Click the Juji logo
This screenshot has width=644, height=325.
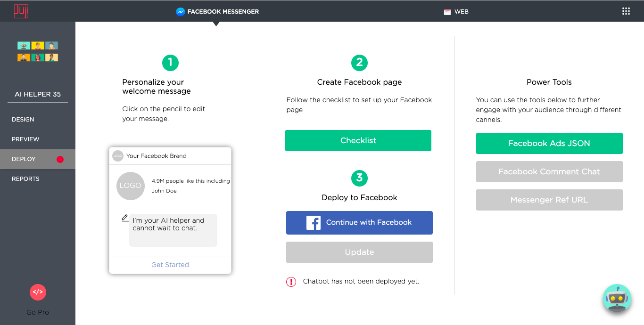21,11
